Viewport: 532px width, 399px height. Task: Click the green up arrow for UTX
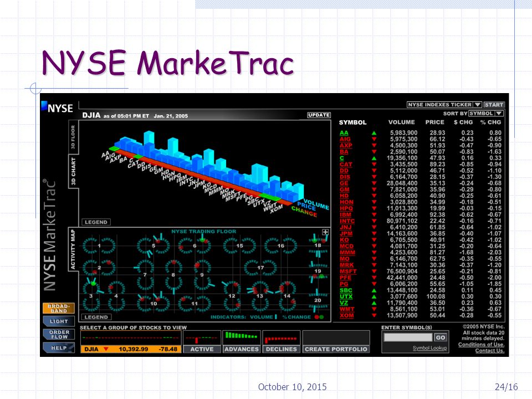pos(374,296)
